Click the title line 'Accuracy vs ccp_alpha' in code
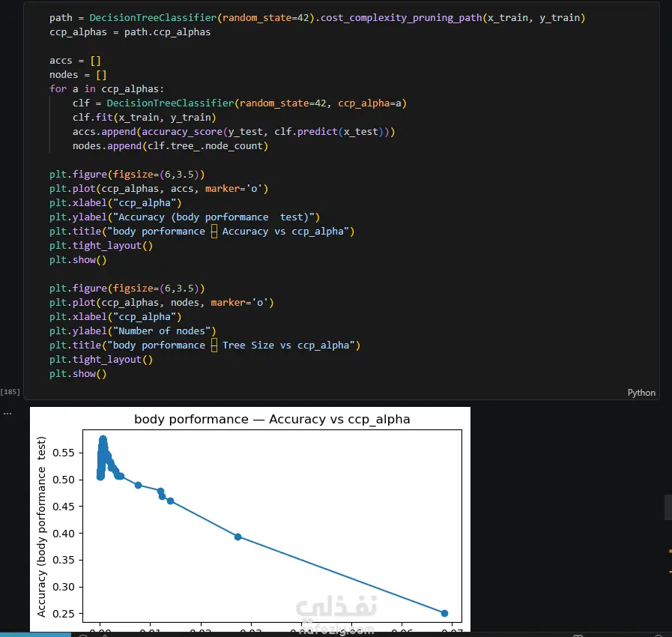This screenshot has height=637, width=672. 202,232
